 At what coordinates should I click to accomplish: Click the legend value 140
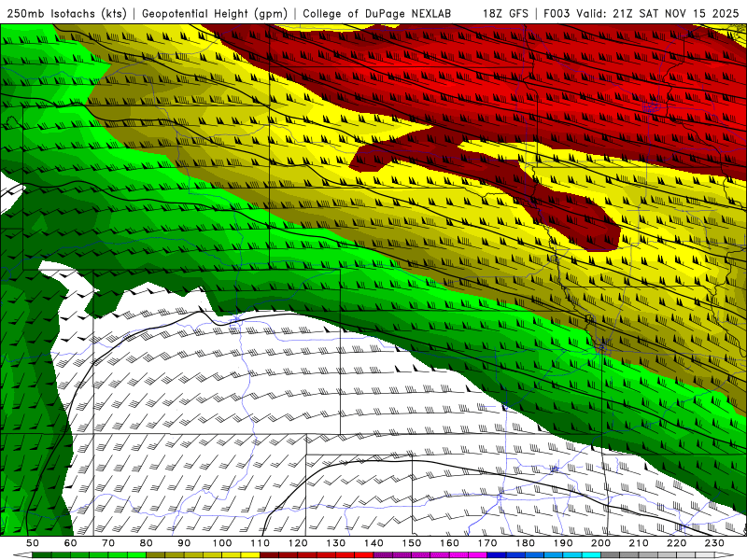click(373, 543)
